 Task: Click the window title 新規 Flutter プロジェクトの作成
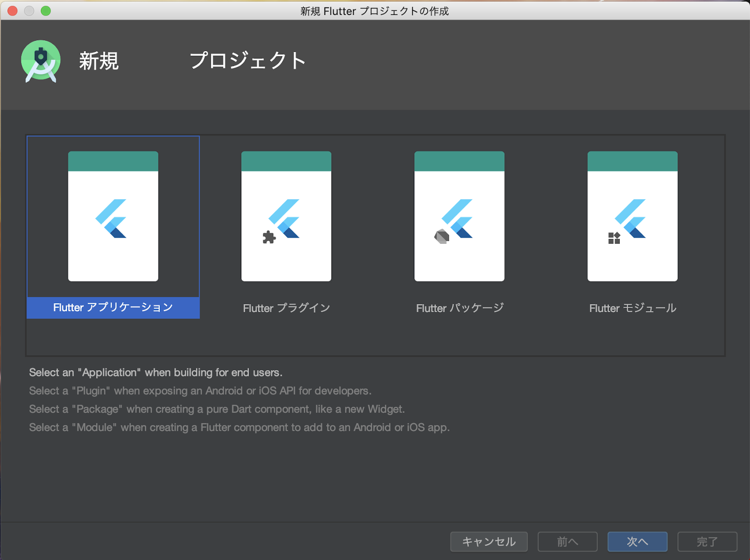(x=375, y=11)
